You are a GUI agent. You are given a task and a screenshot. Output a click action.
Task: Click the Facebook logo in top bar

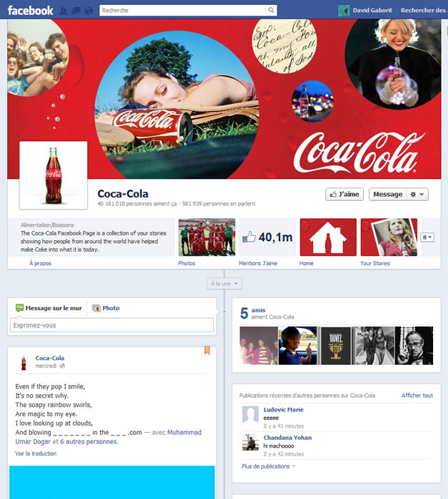click(x=30, y=11)
